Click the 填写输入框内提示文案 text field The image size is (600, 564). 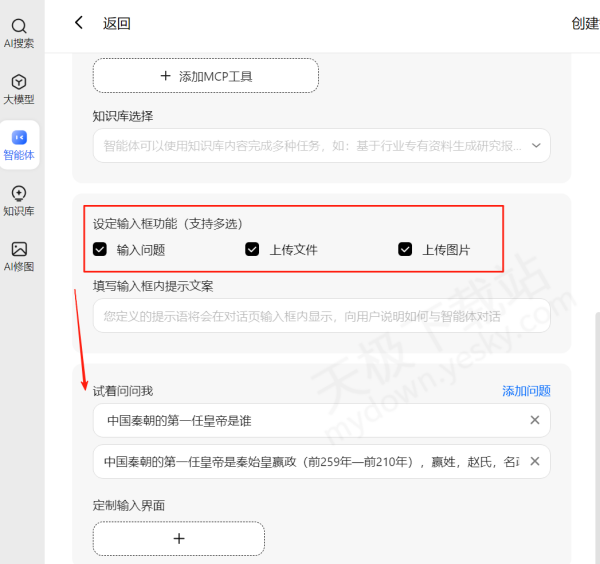[320, 316]
